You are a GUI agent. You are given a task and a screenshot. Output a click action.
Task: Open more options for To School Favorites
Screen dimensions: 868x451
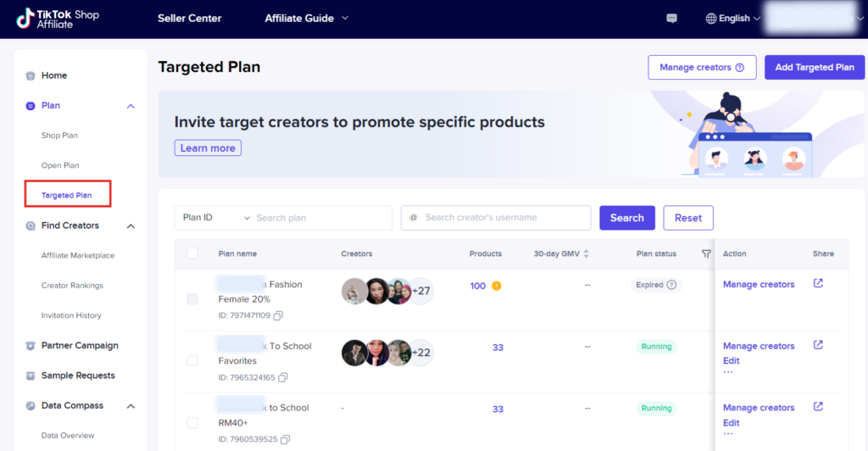point(728,372)
